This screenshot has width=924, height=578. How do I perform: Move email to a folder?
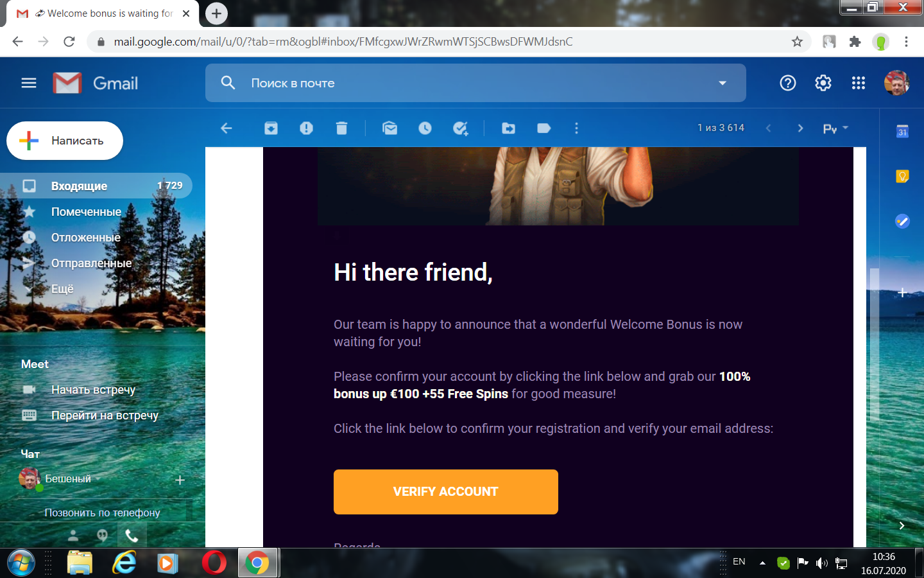pos(509,128)
